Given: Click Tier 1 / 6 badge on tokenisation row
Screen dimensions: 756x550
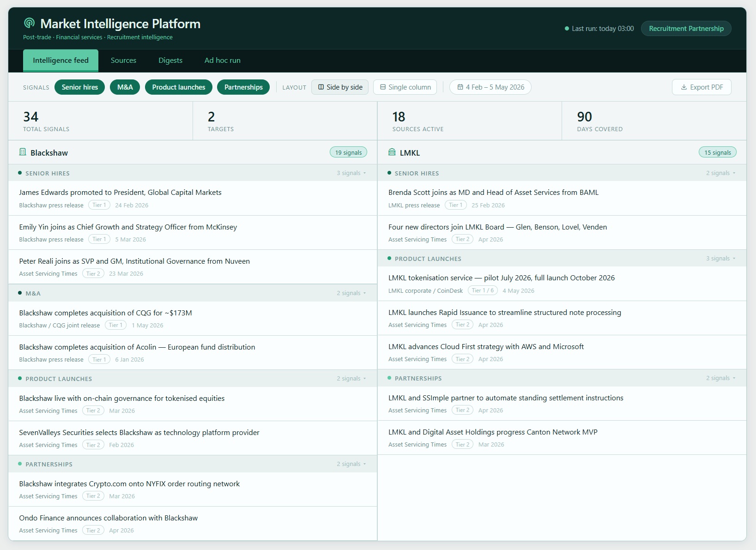Looking at the screenshot, I should 483,290.
